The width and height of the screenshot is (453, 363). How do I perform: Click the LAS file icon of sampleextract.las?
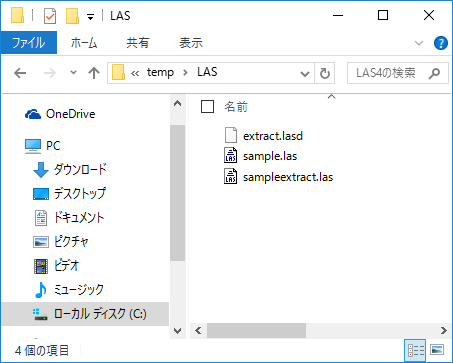tap(231, 176)
